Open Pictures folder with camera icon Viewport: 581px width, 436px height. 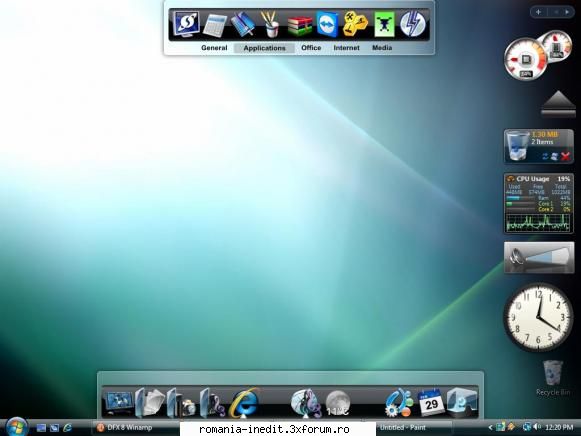[181, 403]
